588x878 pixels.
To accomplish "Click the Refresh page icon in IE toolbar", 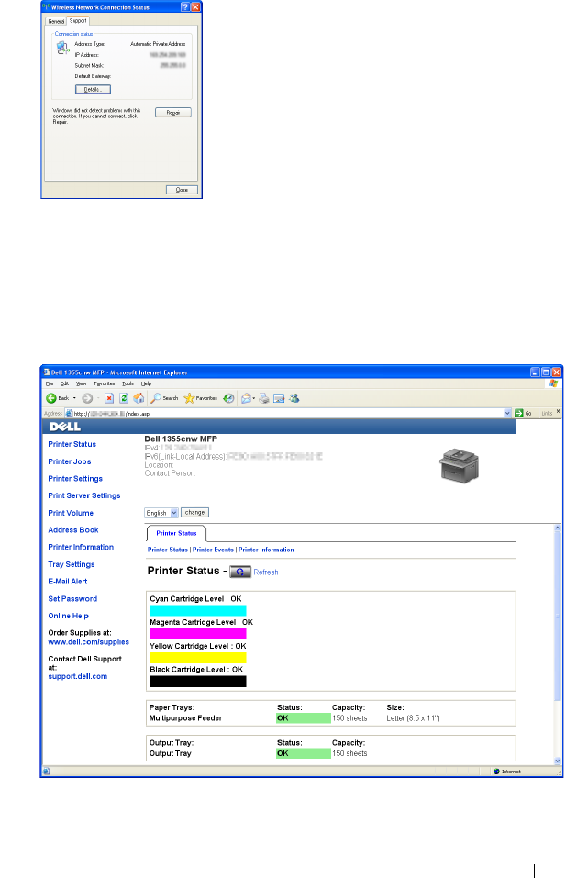I will point(124,398).
